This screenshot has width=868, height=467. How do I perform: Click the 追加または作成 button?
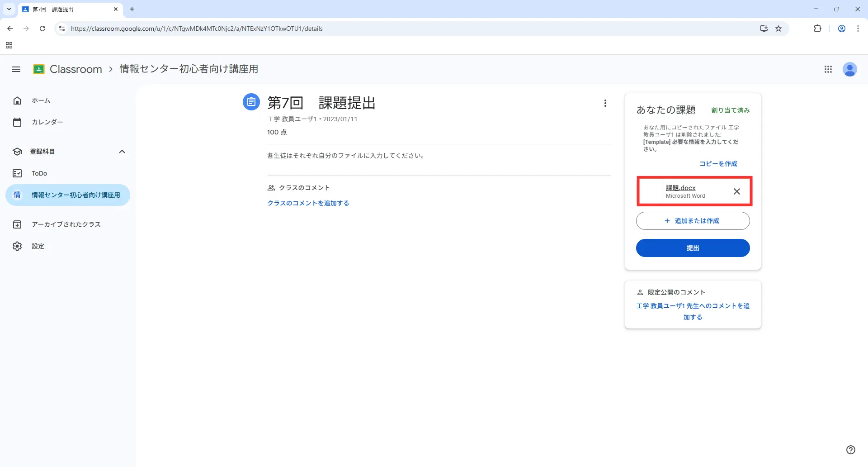coord(693,221)
